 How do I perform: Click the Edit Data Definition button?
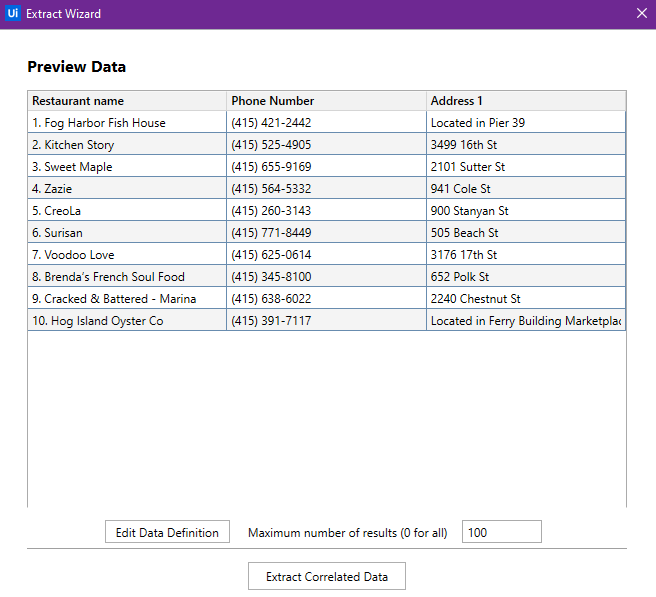coord(167,532)
